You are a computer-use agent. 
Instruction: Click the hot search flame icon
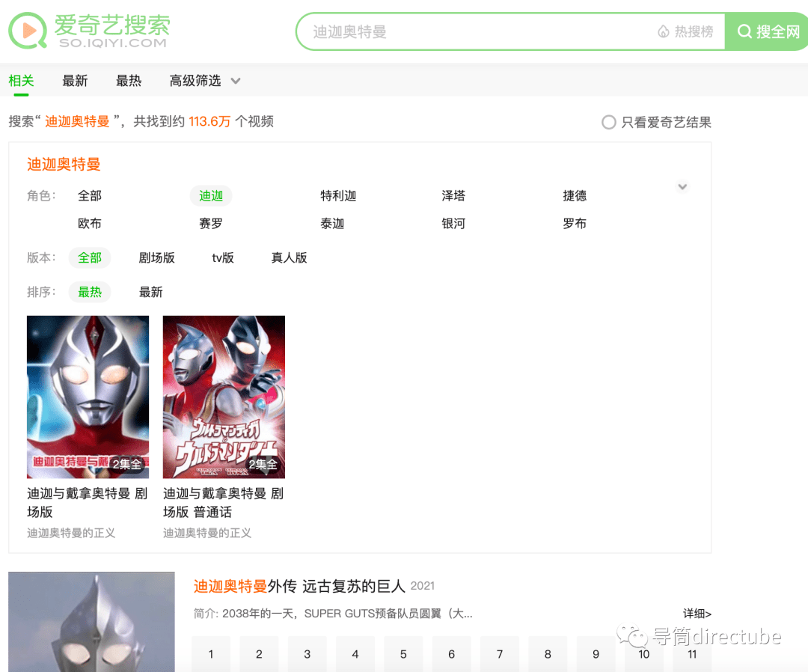663,32
